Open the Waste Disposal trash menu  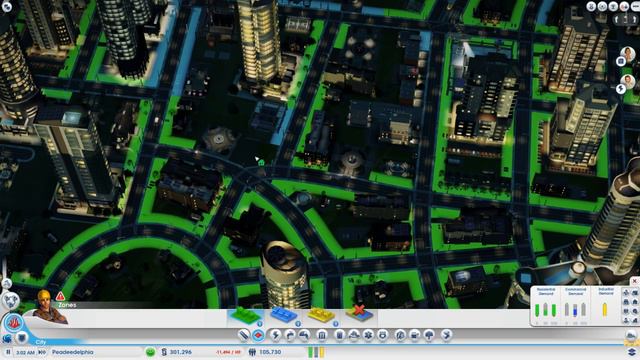340,336
